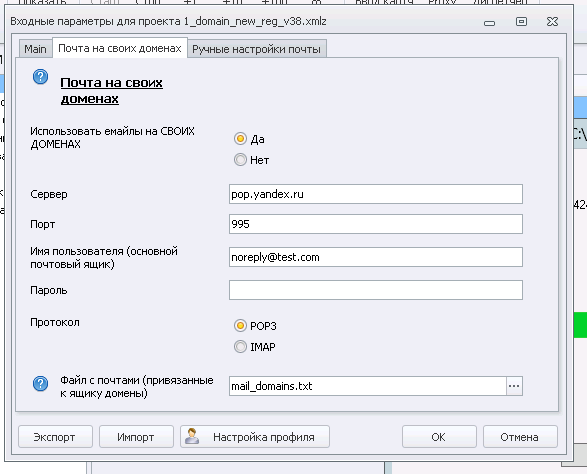This screenshot has height=474, width=587.
Task: Confirm settings with the OK button
Action: click(439, 437)
